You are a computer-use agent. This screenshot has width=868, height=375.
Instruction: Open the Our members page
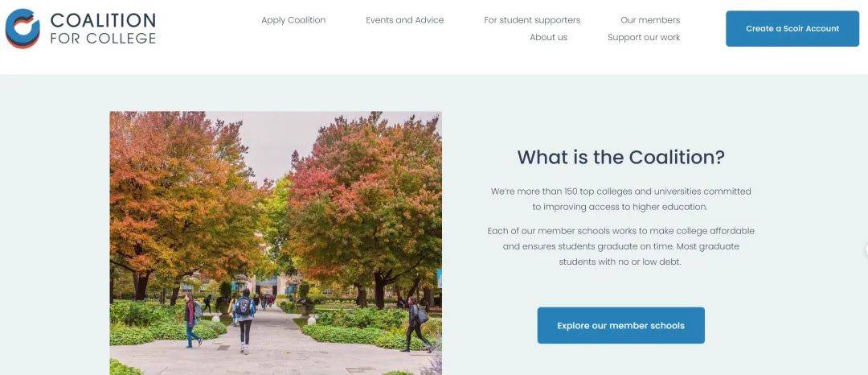coord(650,20)
